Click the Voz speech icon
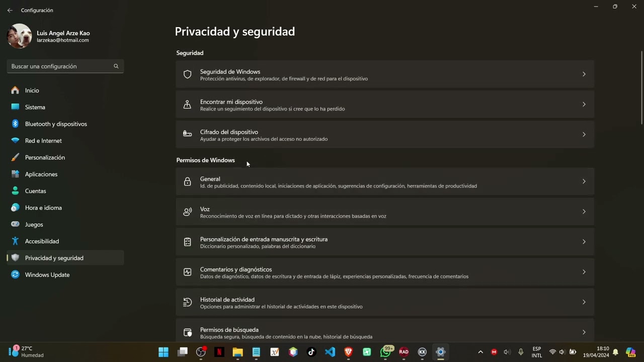644x362 pixels. (x=187, y=212)
